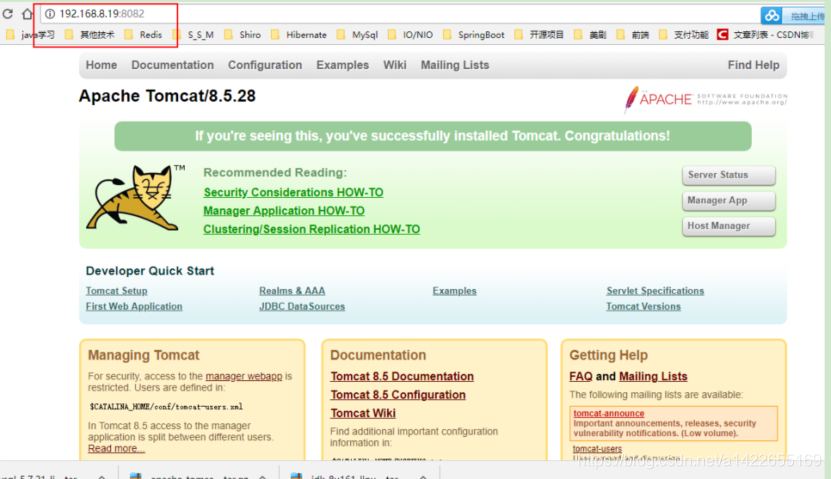Expand options for apache-tomcat tar.gz download
The image size is (831, 479).
click(x=262, y=476)
